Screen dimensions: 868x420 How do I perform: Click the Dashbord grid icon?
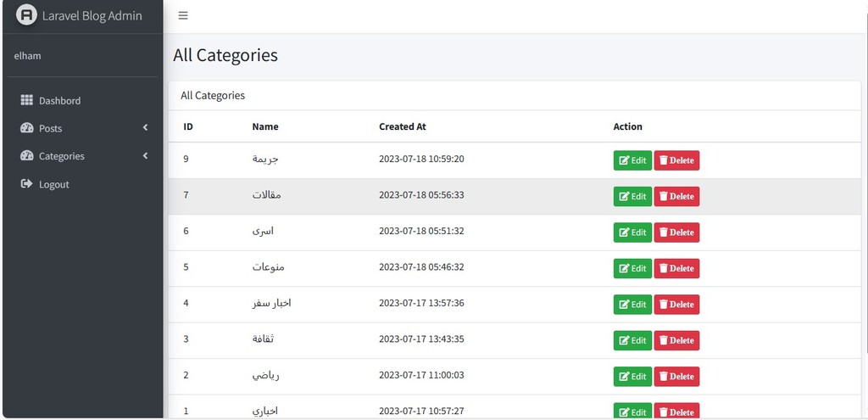[x=26, y=100]
